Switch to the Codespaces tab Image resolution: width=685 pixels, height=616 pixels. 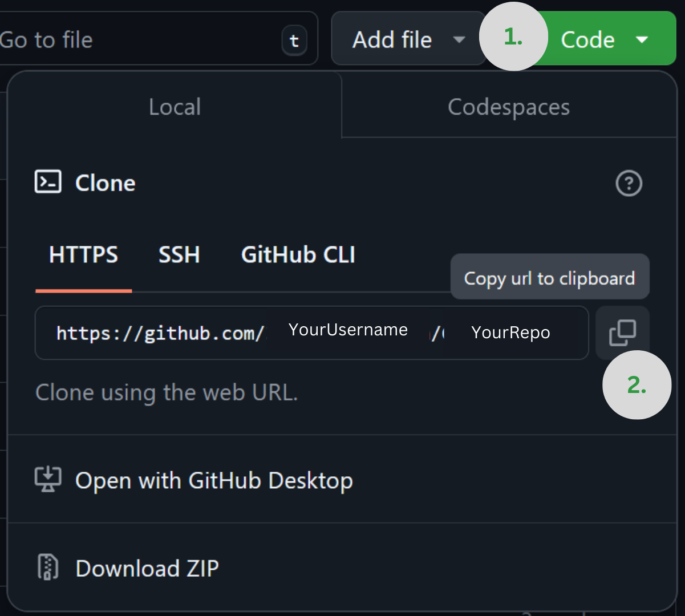point(509,107)
